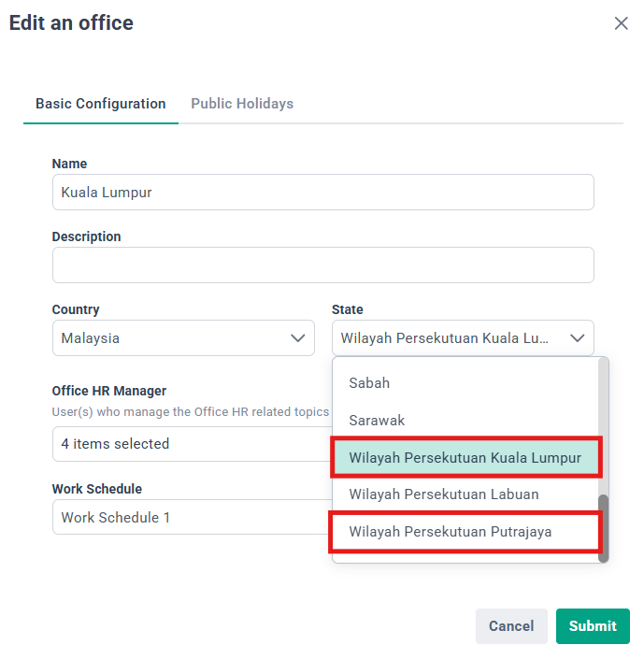Select Wilayah Persekutuan Putrajaya option
The width and height of the screenshot is (644, 659).
[x=451, y=532]
